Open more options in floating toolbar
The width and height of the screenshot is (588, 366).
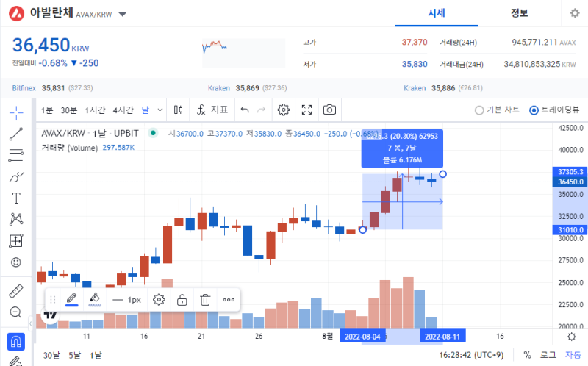(x=229, y=300)
